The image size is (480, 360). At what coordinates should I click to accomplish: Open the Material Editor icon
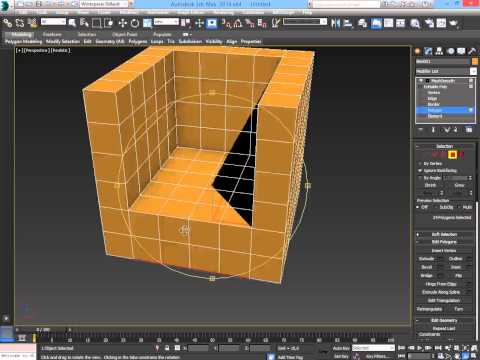tap(415, 23)
